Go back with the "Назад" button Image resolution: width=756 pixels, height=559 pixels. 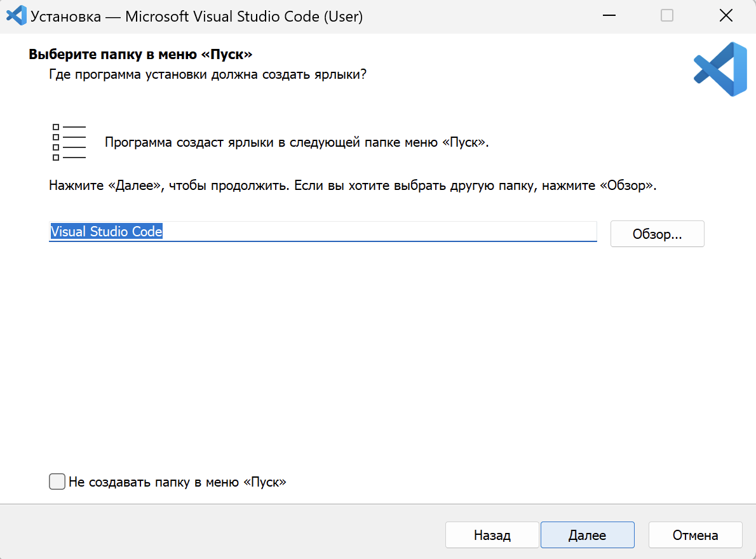[492, 535]
